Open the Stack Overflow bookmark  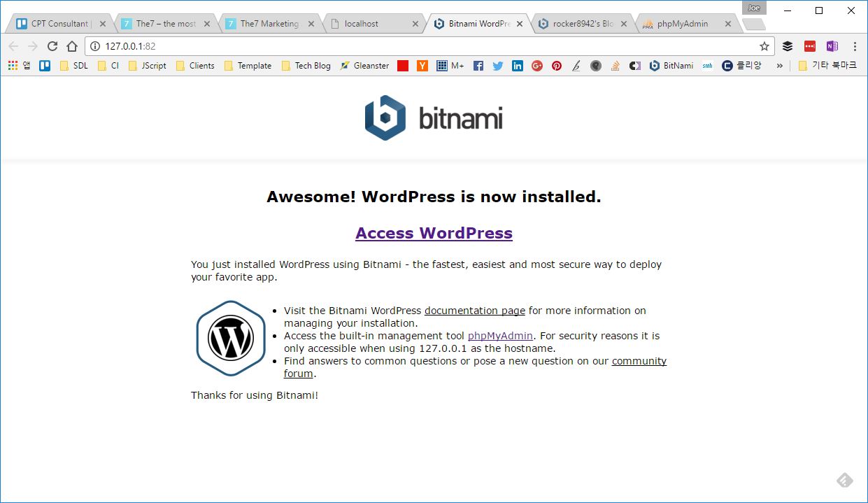click(616, 66)
